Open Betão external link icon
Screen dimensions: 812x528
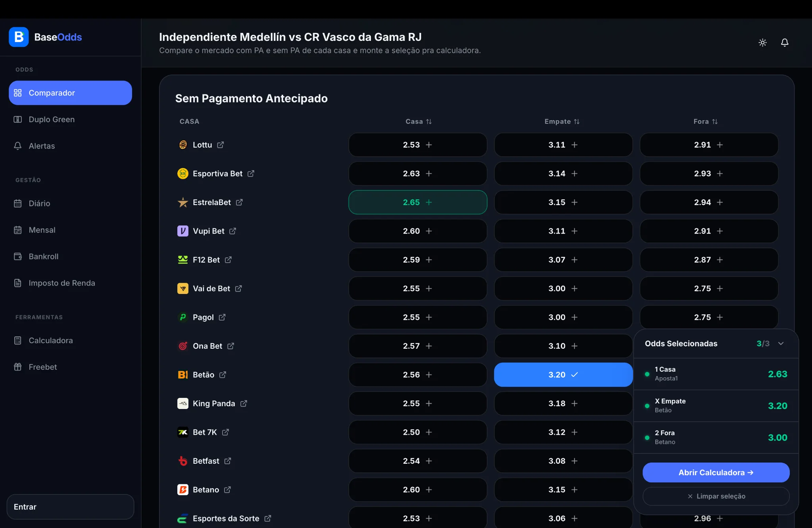click(223, 375)
